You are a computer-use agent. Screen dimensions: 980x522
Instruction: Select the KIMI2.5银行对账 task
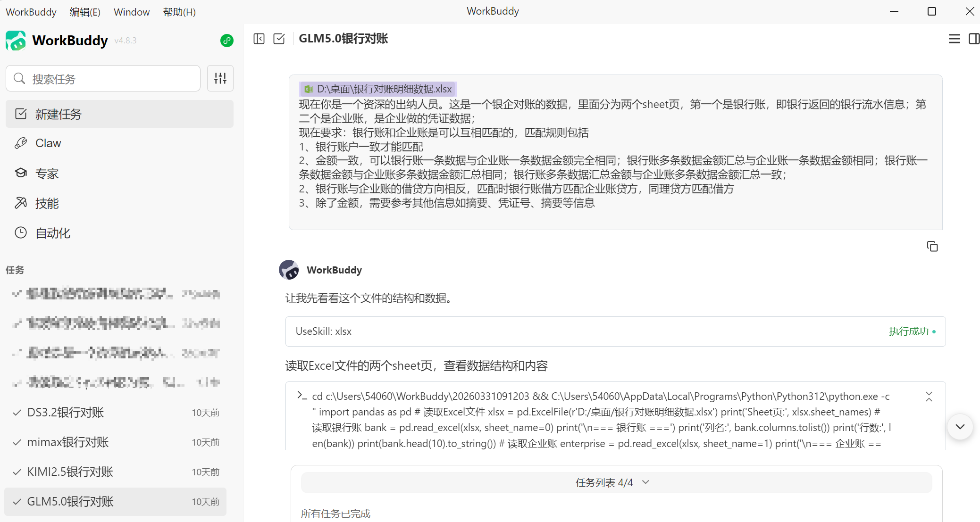point(71,472)
